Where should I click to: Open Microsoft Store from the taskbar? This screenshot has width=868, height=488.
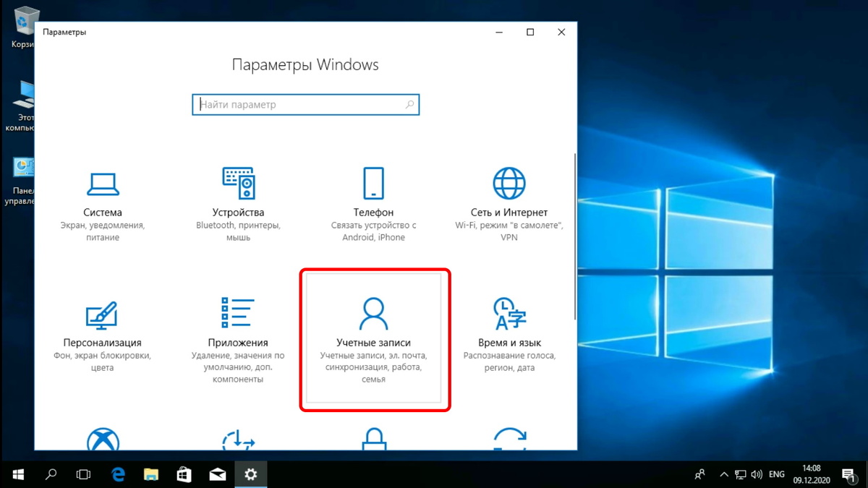point(184,474)
